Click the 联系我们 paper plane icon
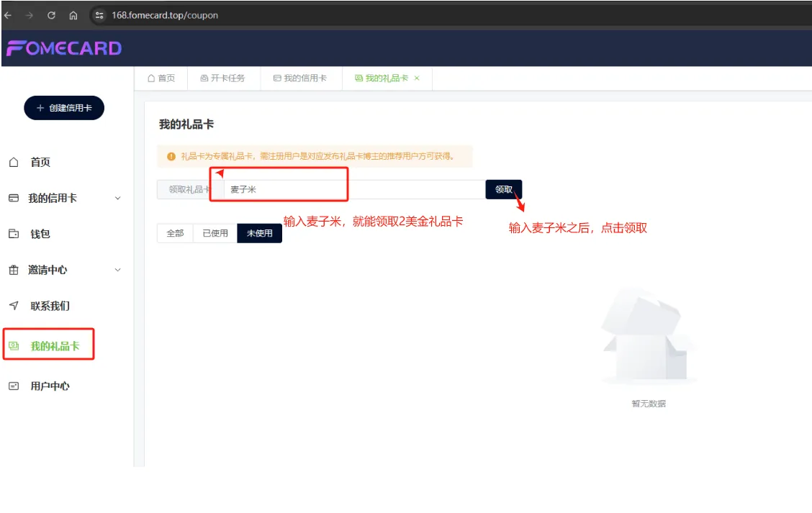 (x=13, y=306)
